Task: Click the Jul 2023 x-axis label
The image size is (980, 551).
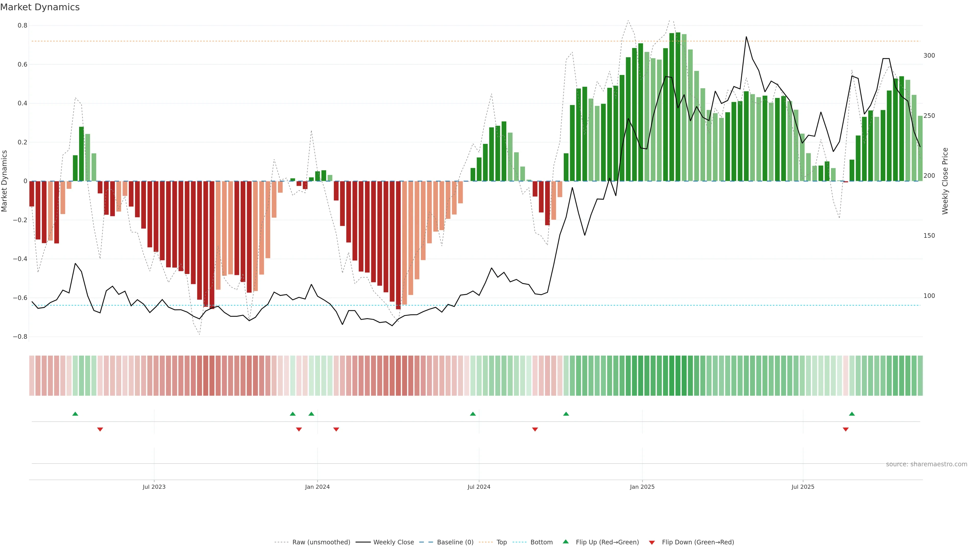Action: 154,487
